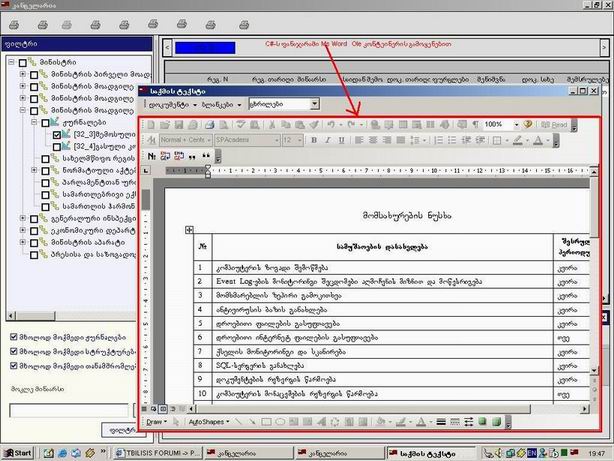Click the New Blank Document icon in Word toolbar
Screen dimensions: 614x461
(151, 125)
